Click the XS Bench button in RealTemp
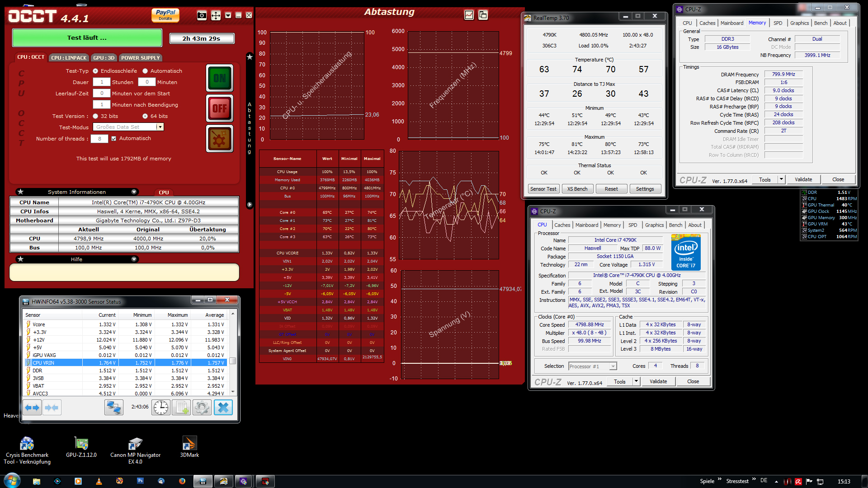Viewport: 868px width, 488px height. [577, 189]
